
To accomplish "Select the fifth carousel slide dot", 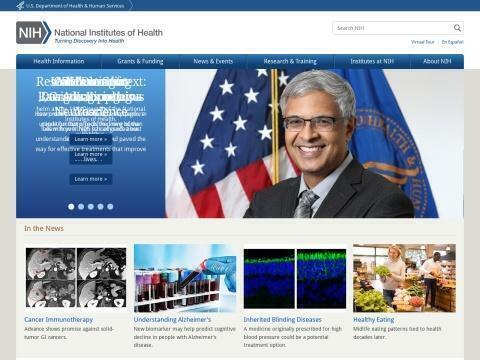I will pos(110,207).
